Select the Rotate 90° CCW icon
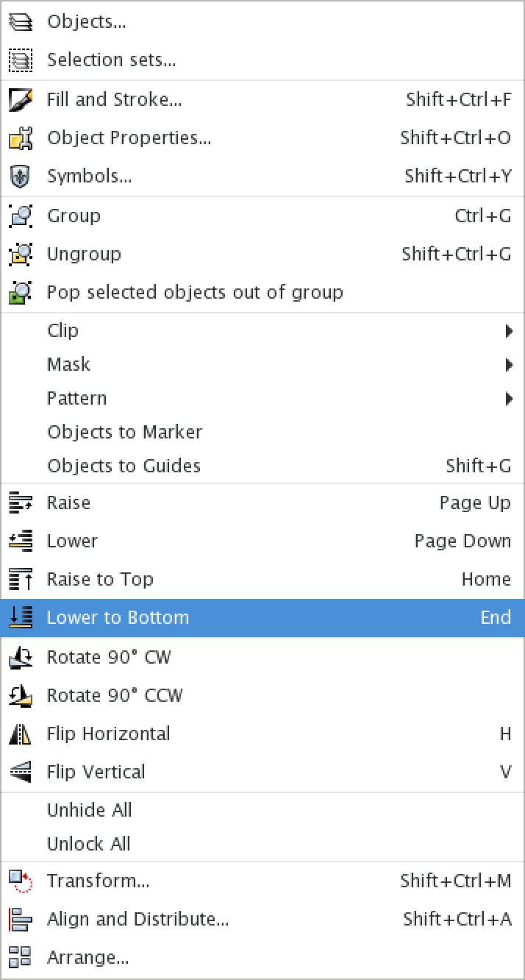 (20, 695)
